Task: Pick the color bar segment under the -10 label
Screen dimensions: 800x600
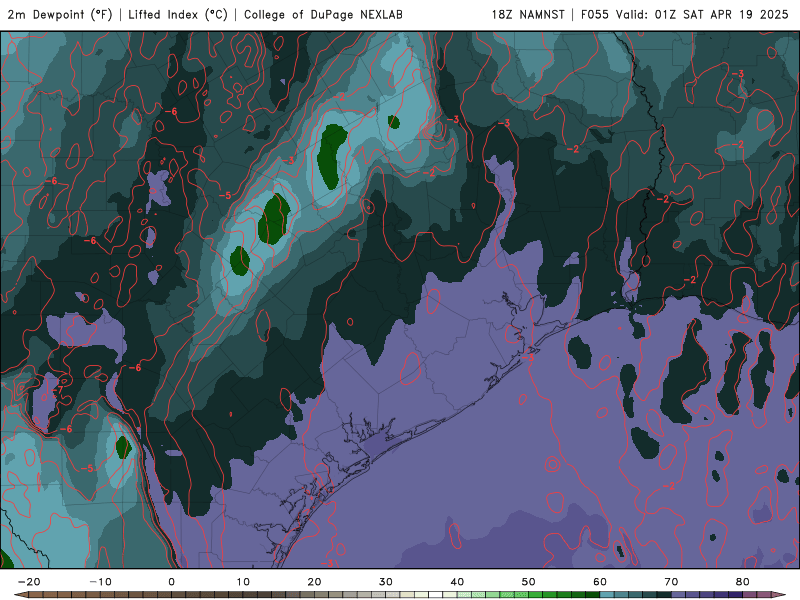Action: 107,595
